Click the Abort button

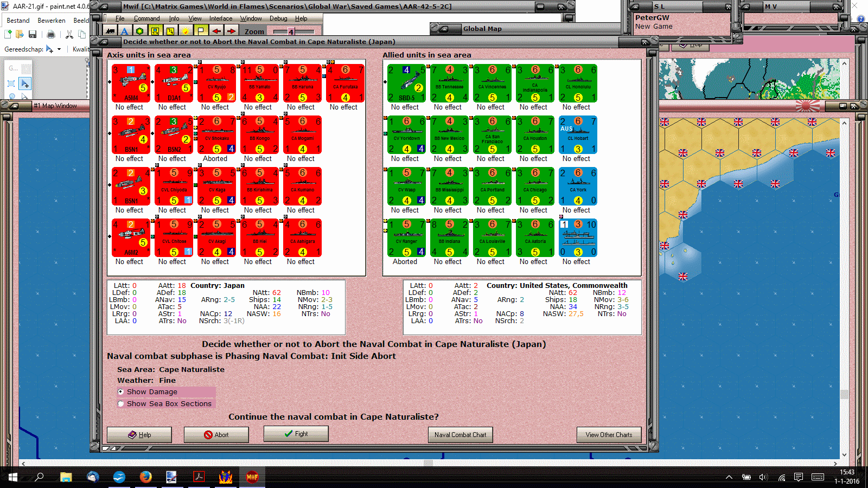tap(216, 435)
